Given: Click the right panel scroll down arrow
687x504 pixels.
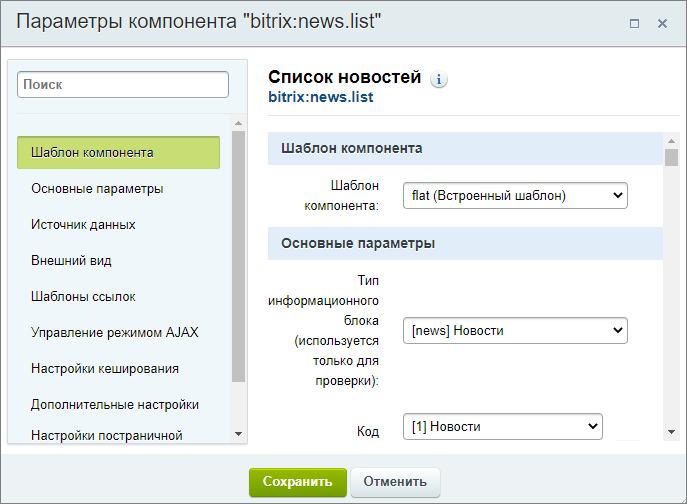Looking at the screenshot, I should tap(671, 432).
